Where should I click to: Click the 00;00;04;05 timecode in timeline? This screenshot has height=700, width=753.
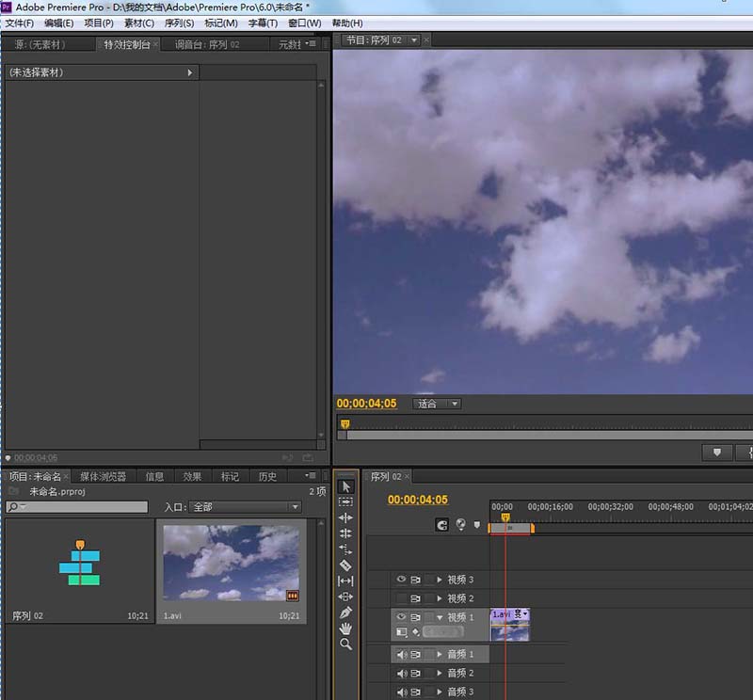click(x=418, y=500)
